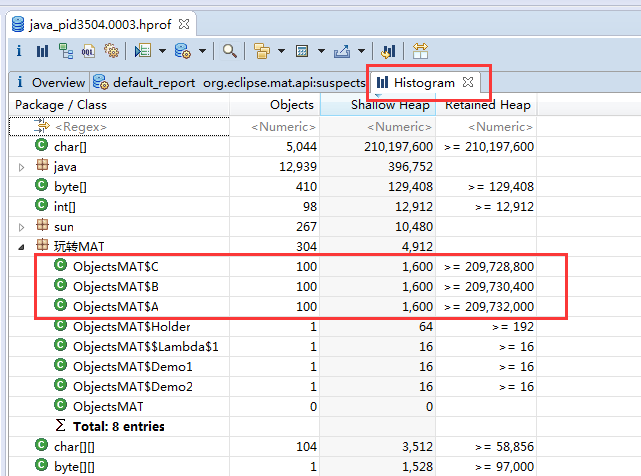Open the reports dropdown arrow
The height and width of the screenshot is (476, 641).
[162, 51]
